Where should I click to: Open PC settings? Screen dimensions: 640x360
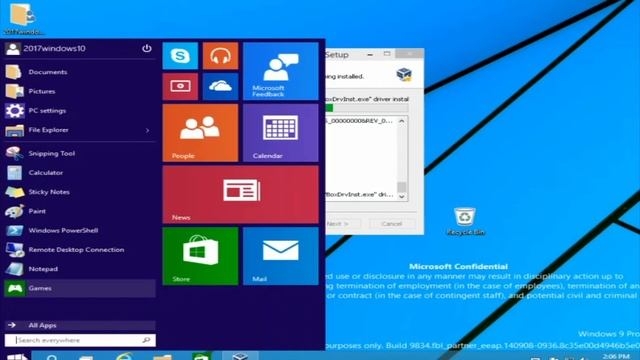(x=80, y=110)
